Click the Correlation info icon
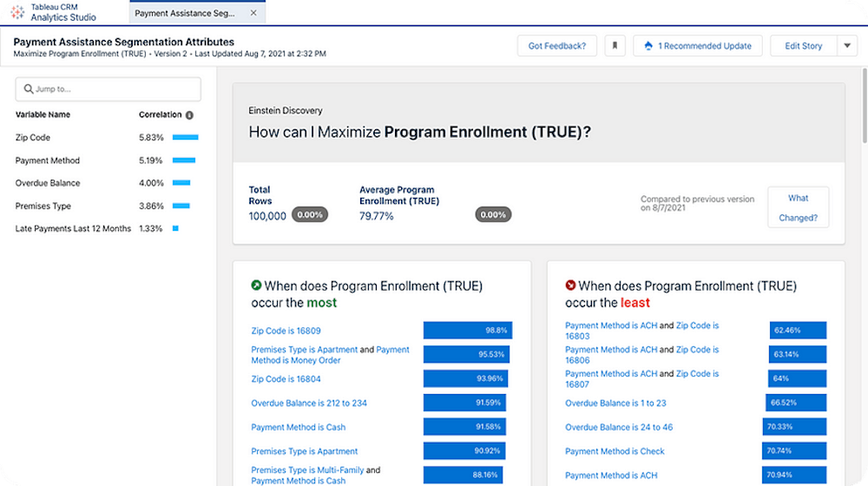The image size is (868, 486). 189,115
